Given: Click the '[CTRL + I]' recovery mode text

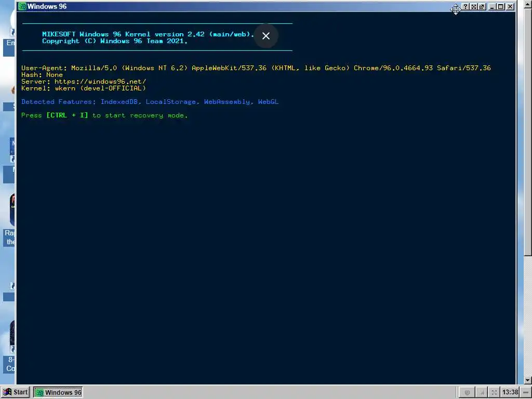Looking at the screenshot, I should [x=67, y=115].
